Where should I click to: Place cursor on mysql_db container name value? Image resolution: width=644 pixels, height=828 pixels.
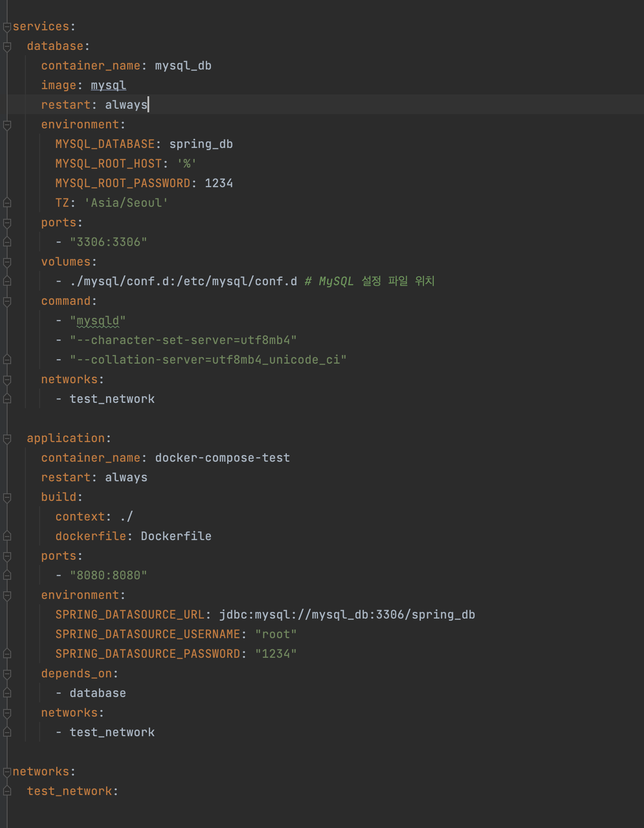coord(183,66)
